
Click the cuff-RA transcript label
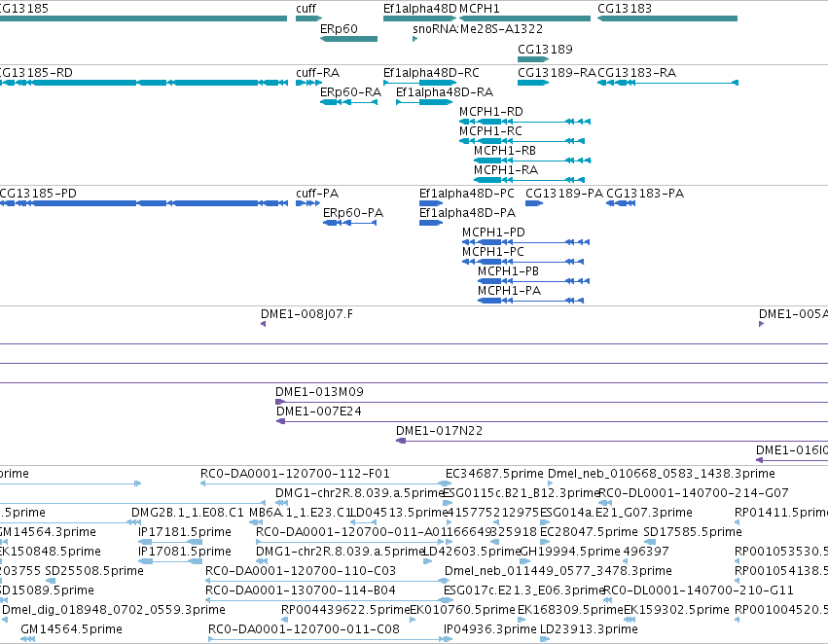point(317,72)
